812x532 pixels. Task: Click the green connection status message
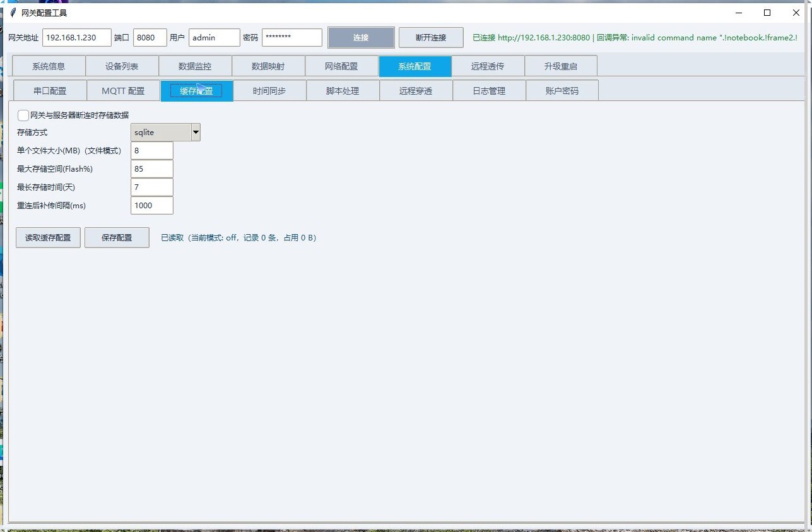point(635,38)
